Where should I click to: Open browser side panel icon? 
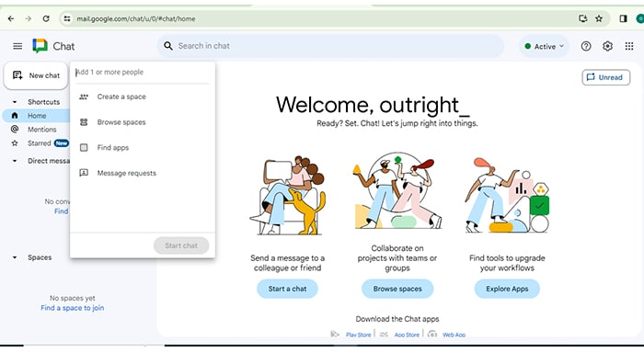click(623, 18)
